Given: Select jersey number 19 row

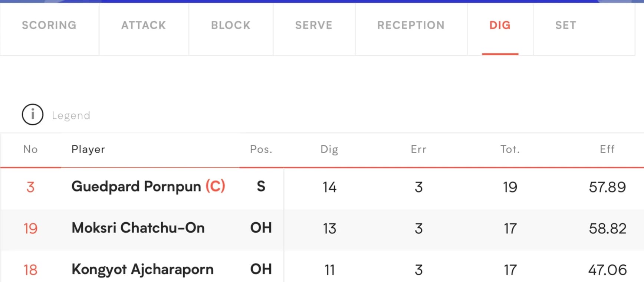Looking at the screenshot, I should click(x=322, y=228).
